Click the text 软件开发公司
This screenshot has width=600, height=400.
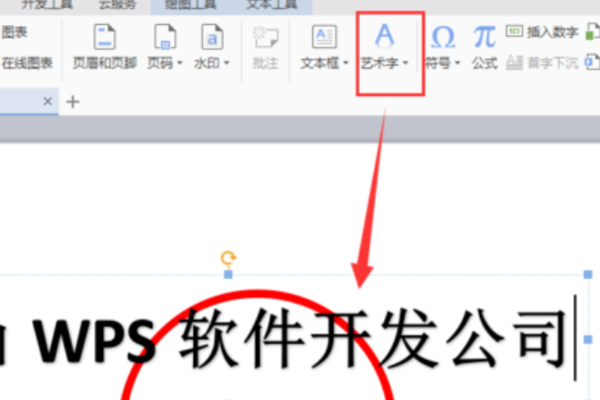pos(373,339)
